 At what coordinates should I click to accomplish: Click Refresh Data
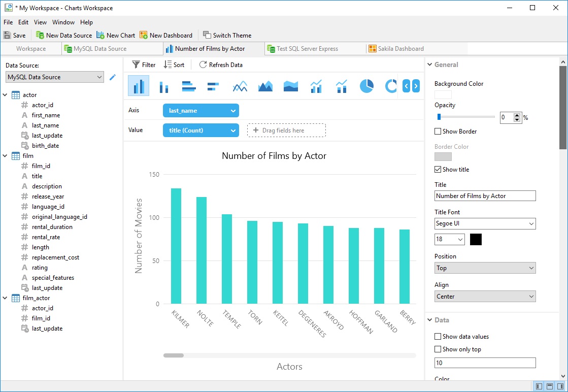click(x=221, y=65)
